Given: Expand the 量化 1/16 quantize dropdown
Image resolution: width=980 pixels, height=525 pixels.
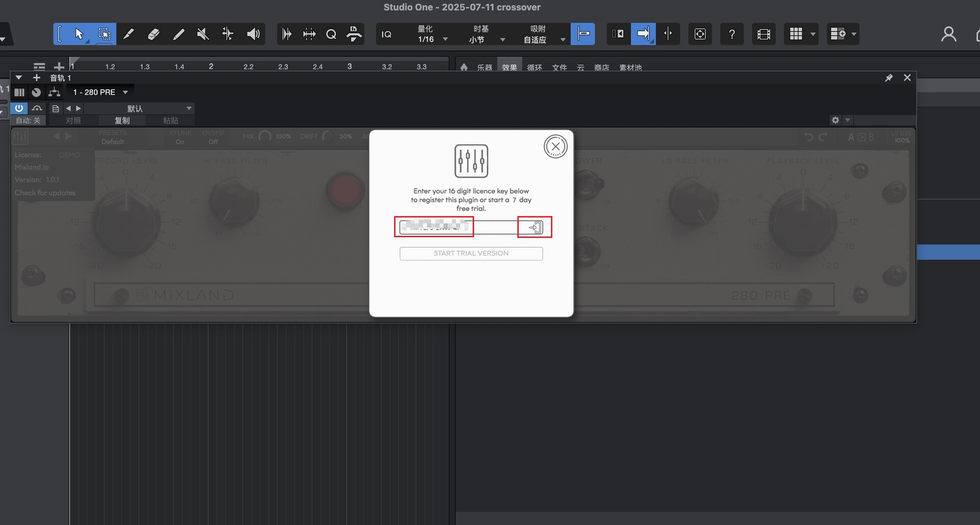Looking at the screenshot, I should (445, 39).
